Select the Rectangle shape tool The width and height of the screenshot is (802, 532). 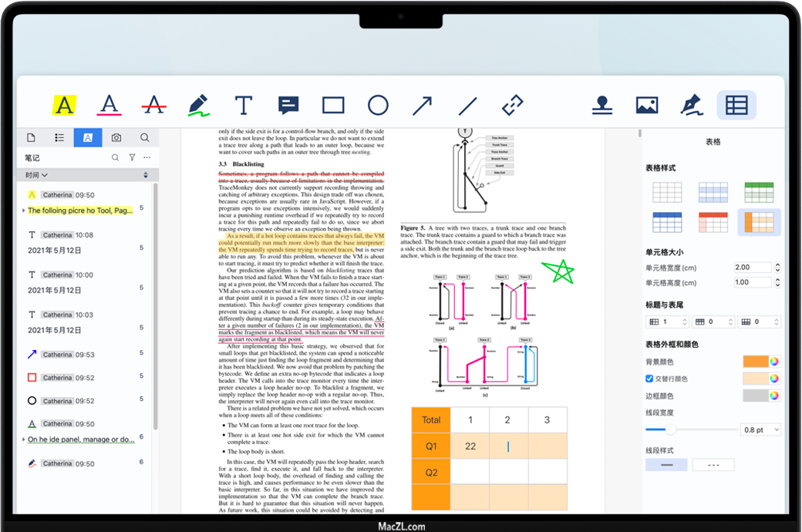[x=333, y=106]
